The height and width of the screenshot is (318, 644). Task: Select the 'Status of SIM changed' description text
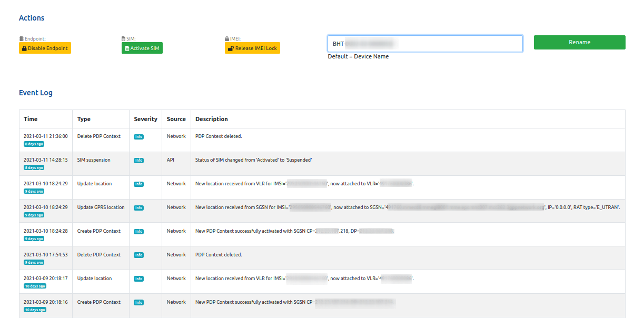(x=253, y=160)
